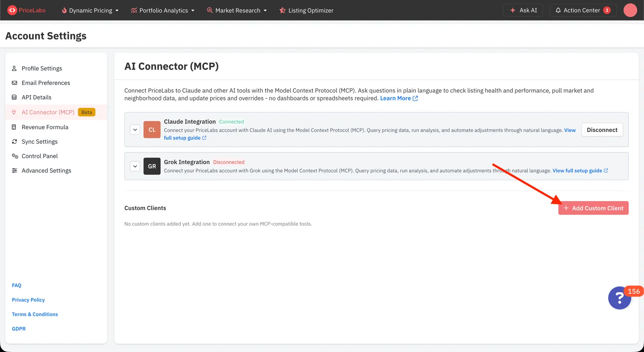Expand the Claude Integration chevron
The image size is (644, 352).
135,130
